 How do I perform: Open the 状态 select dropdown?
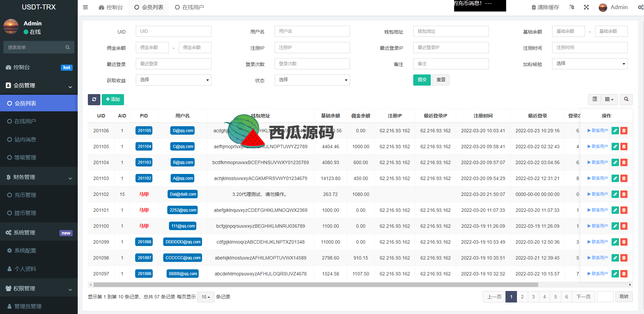pos(312,80)
